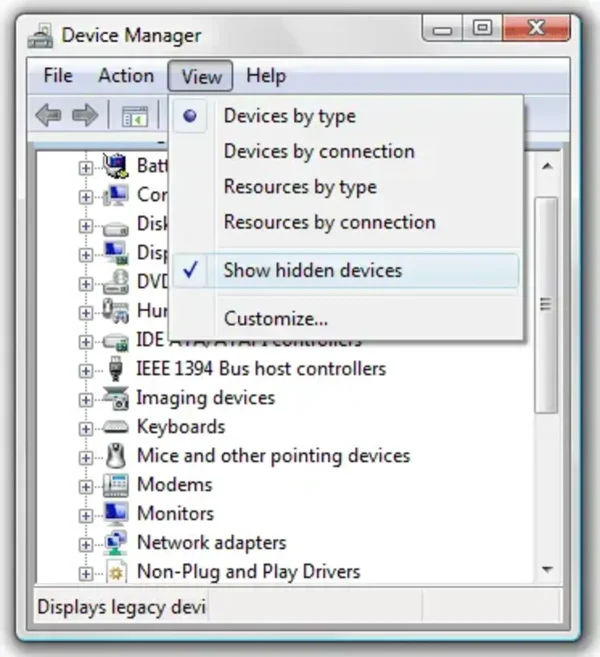Expand the Mice and other pointing devices node
This screenshot has width=600, height=657.
tap(85, 458)
